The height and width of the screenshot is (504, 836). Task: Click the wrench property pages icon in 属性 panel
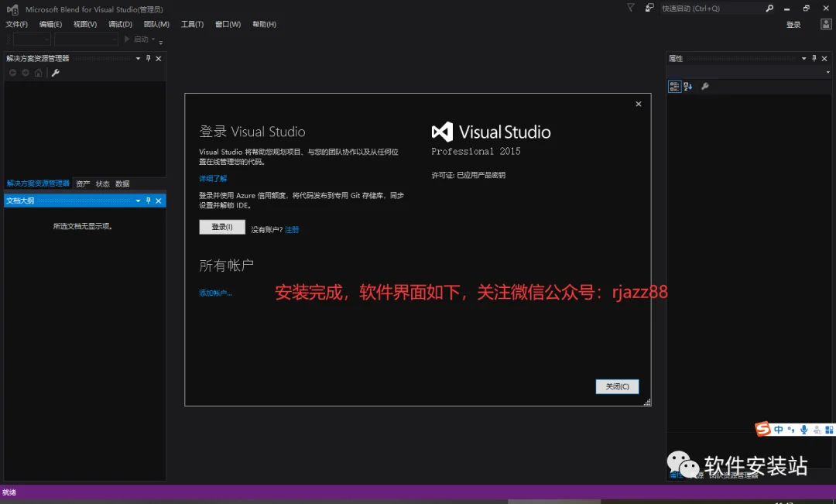pyautogui.click(x=705, y=87)
